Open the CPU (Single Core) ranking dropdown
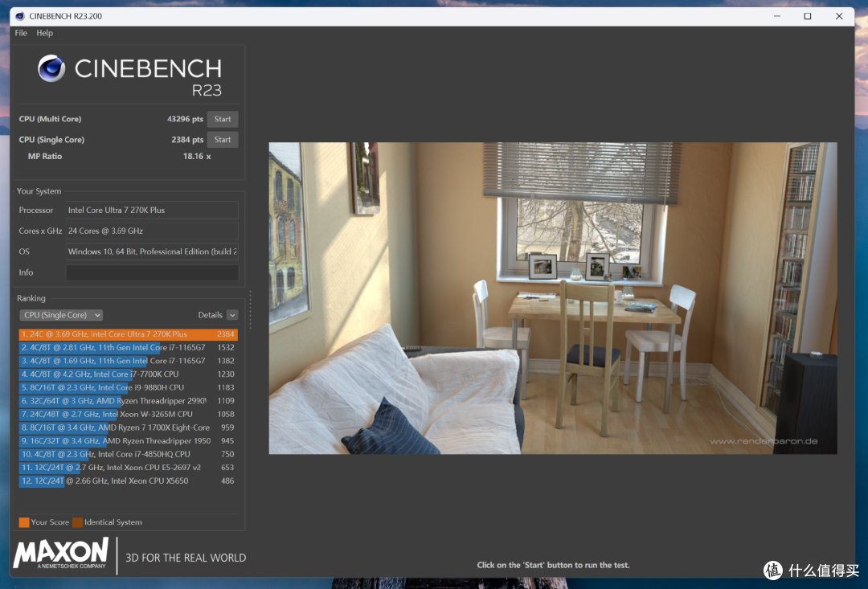The width and height of the screenshot is (868, 589). 61,315
